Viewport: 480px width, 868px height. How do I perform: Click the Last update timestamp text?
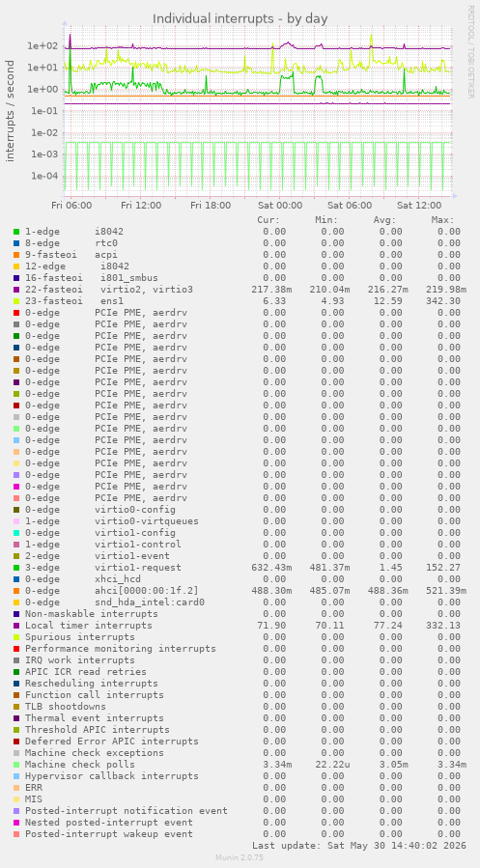pos(359,845)
